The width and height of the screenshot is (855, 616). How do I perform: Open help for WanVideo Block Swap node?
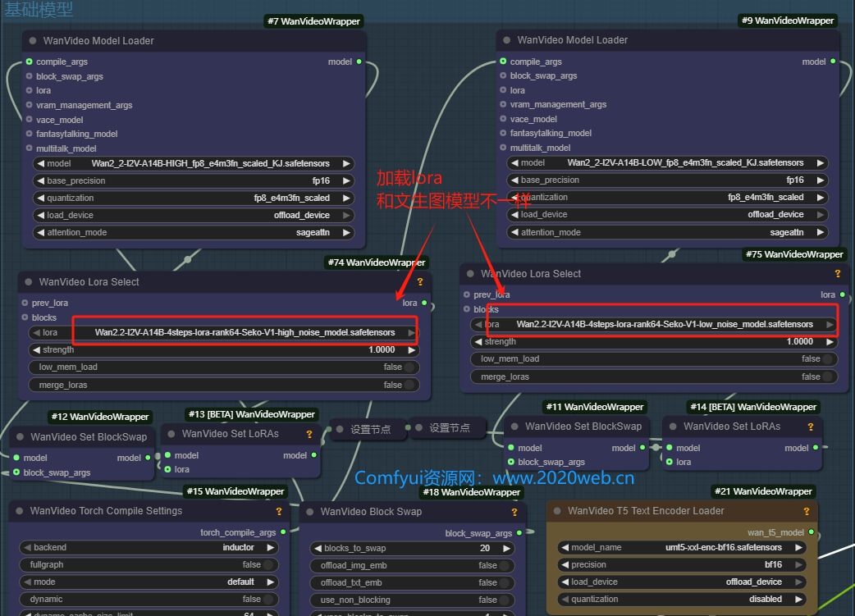click(514, 512)
